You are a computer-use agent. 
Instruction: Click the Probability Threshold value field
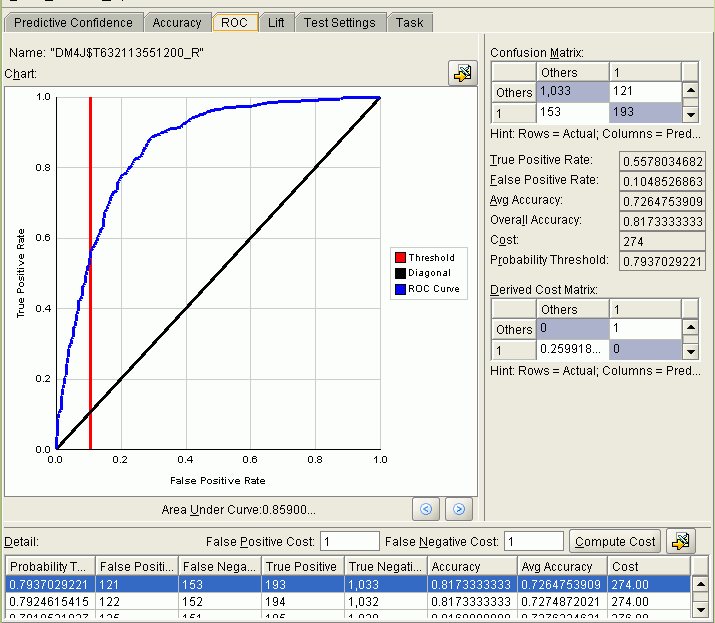pos(662,261)
